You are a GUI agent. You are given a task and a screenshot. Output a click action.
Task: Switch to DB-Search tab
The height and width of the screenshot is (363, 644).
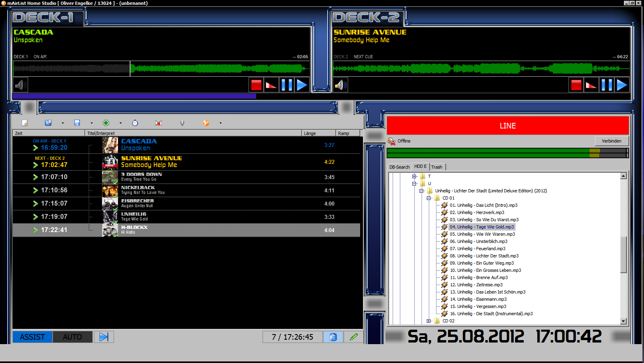click(x=399, y=167)
